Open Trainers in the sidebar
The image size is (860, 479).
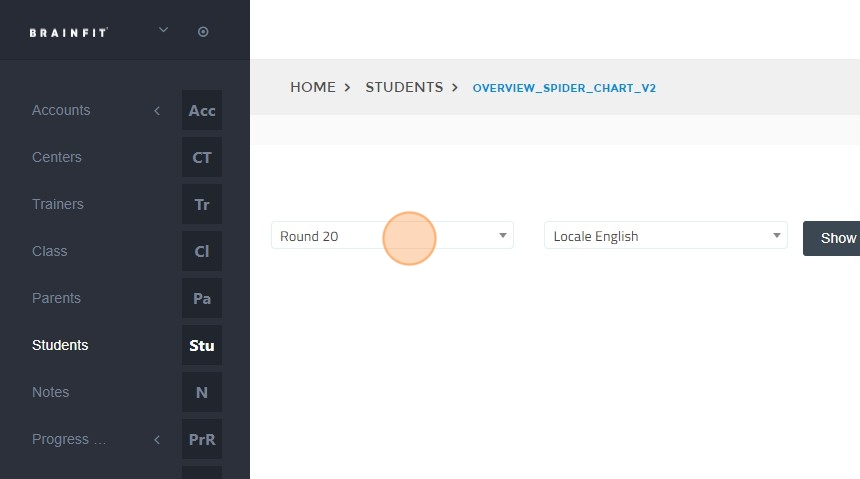58,204
